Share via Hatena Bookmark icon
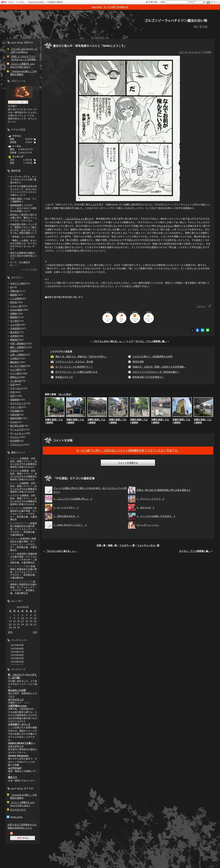The width and height of the screenshot is (220, 868). click(202, 330)
